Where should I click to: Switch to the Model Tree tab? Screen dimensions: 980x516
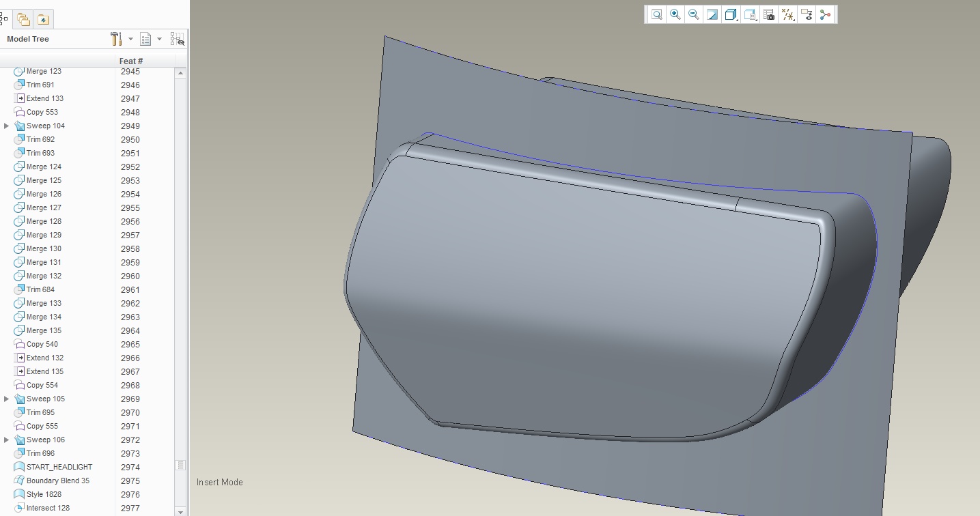click(x=4, y=19)
